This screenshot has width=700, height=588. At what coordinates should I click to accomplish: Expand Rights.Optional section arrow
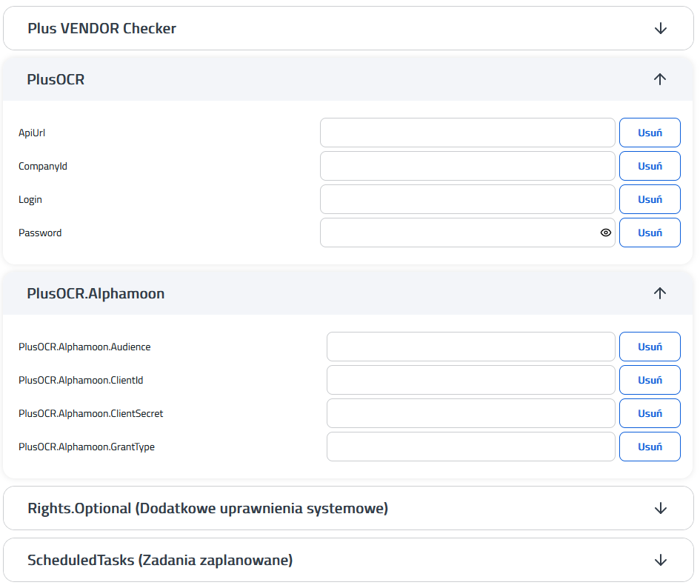tap(660, 508)
